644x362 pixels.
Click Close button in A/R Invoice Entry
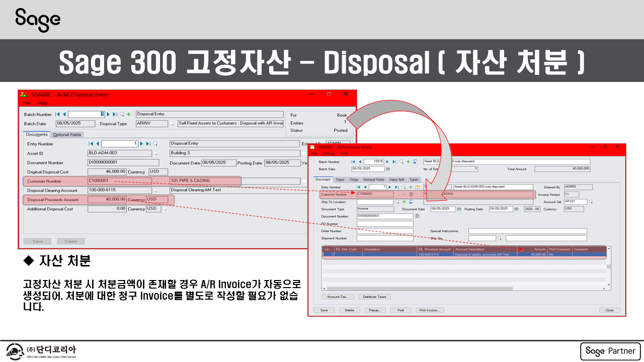pos(609,310)
